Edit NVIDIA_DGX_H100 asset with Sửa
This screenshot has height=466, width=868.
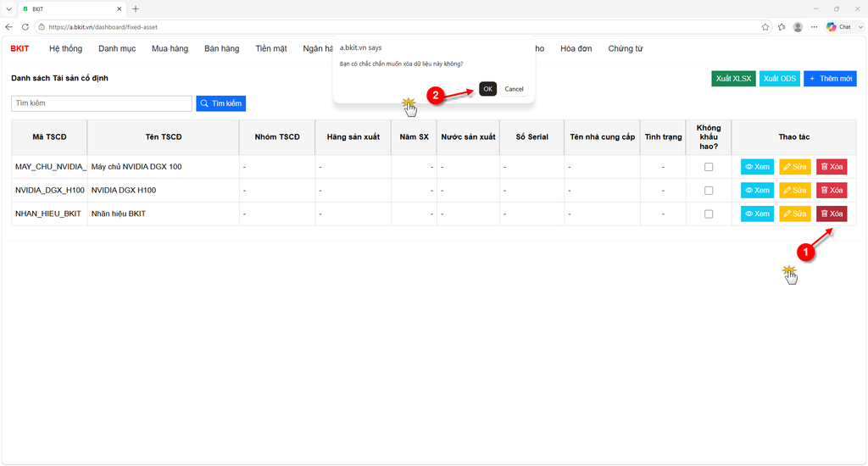795,191
